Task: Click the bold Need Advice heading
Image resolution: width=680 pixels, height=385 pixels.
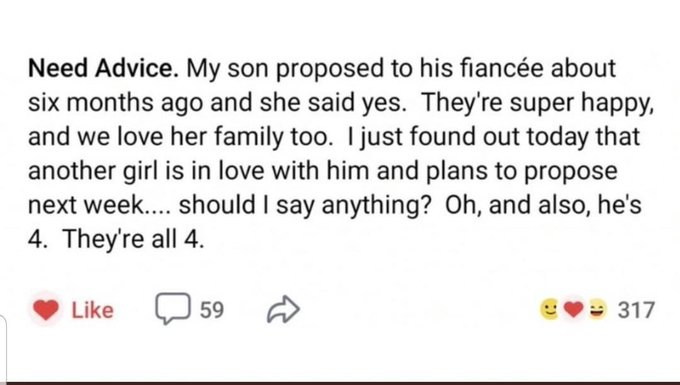Action: point(103,68)
